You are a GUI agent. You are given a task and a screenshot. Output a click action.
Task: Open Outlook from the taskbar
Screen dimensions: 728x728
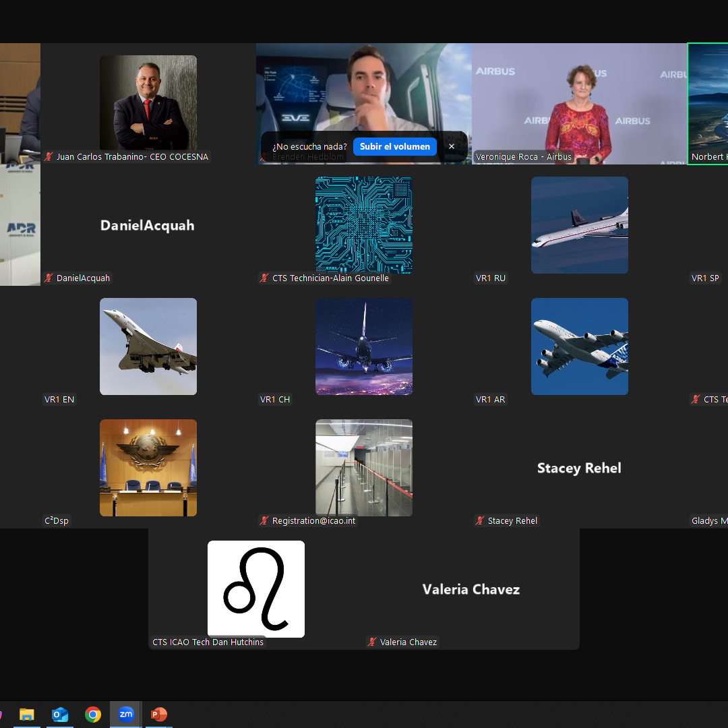click(x=60, y=715)
